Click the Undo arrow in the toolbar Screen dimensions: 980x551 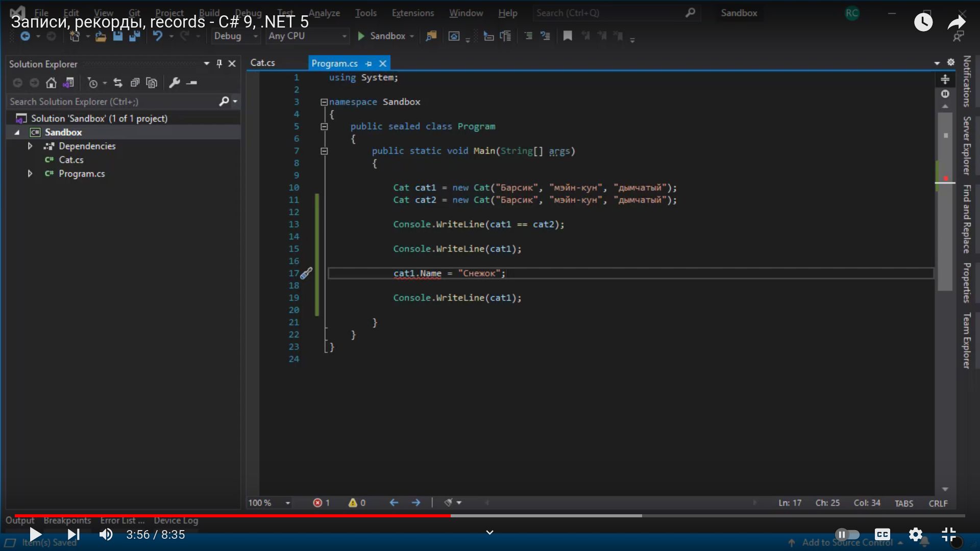(158, 36)
